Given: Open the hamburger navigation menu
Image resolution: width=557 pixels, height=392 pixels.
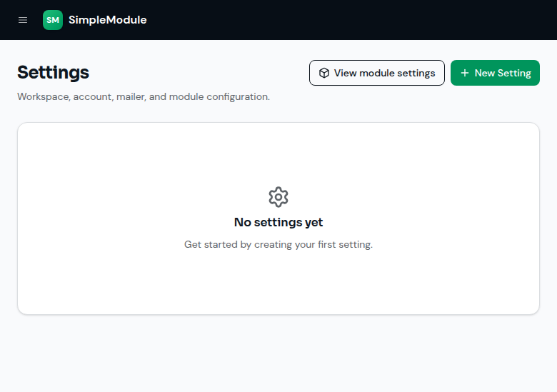Looking at the screenshot, I should (23, 20).
